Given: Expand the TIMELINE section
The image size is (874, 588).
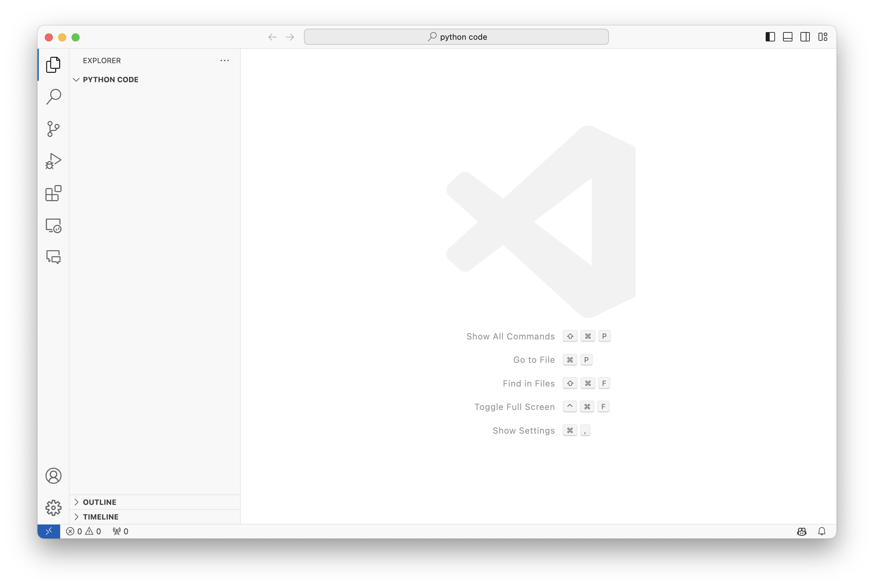Looking at the screenshot, I should pos(101,517).
